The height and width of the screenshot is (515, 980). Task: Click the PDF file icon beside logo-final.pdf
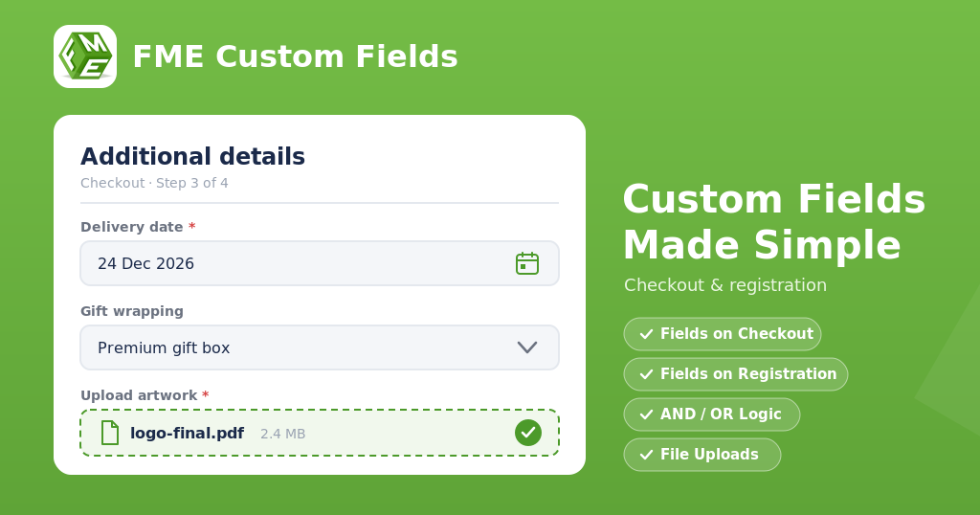coord(110,433)
